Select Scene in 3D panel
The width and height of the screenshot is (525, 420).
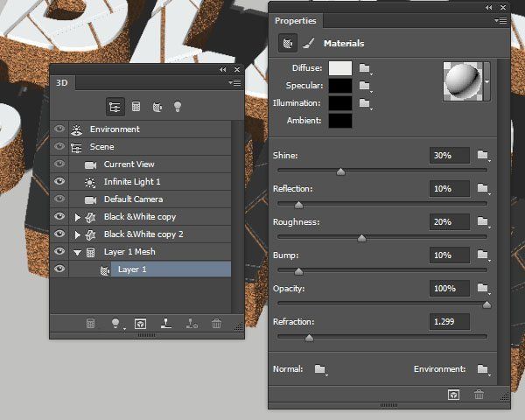[x=101, y=147]
